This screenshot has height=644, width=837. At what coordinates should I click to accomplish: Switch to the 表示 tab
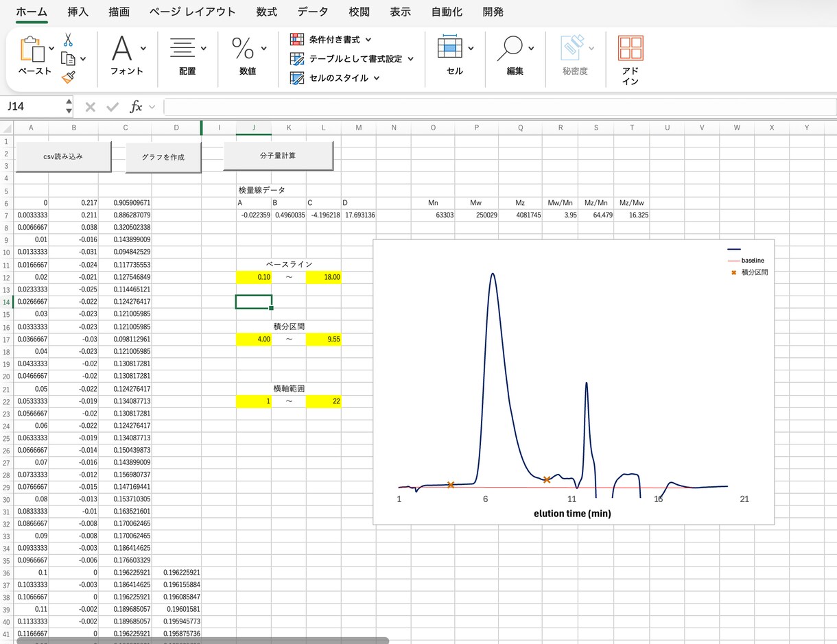(x=401, y=12)
